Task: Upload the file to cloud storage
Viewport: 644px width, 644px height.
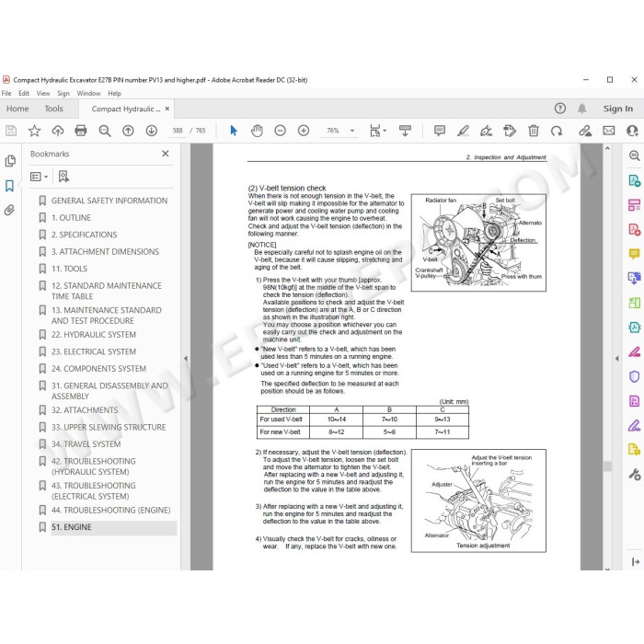Action: point(58,131)
